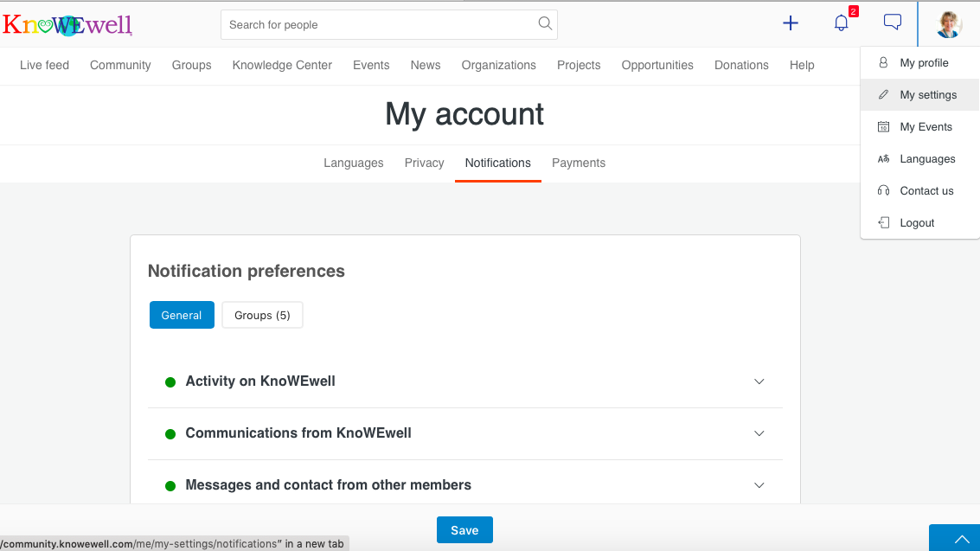Select My Events from dropdown menu
The width and height of the screenshot is (980, 551).
click(x=926, y=126)
